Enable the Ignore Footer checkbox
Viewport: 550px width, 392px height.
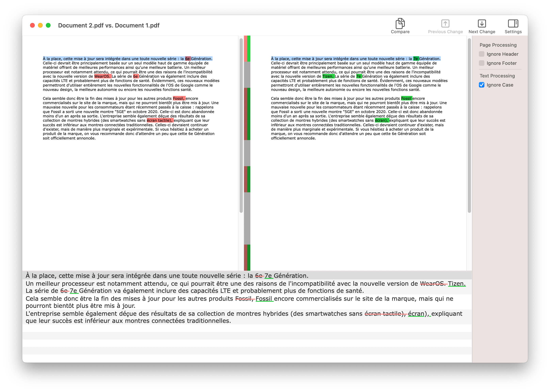(481, 63)
